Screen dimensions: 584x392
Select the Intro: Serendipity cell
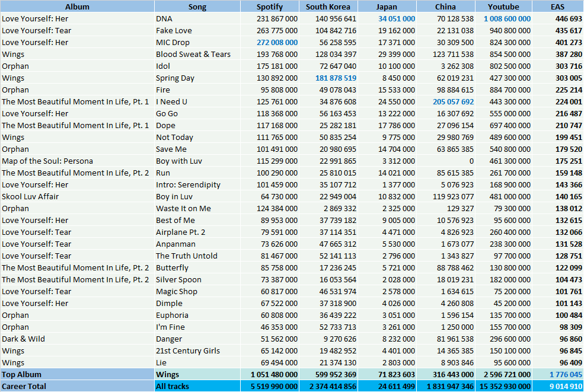(197, 185)
